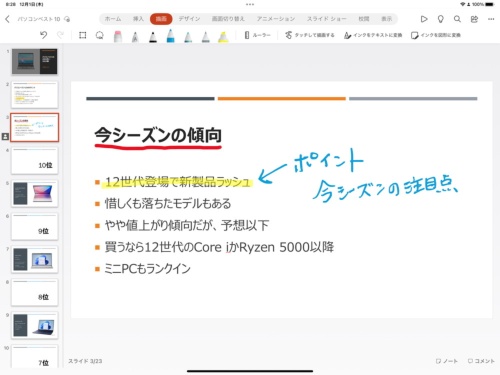Open slide 10 thumbnail showing 7位
This screenshot has width=500, height=375.
click(x=35, y=356)
